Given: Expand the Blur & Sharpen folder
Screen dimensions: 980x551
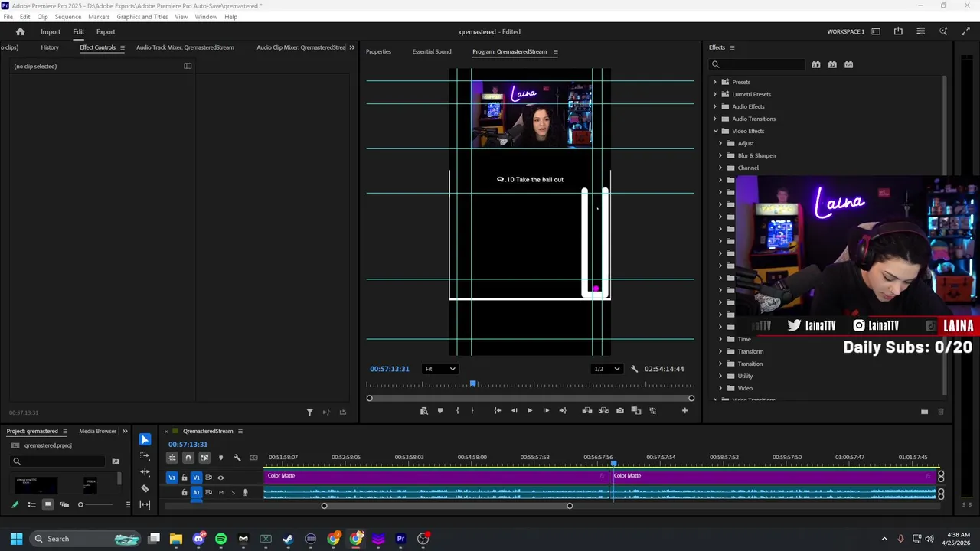Looking at the screenshot, I should [x=720, y=155].
